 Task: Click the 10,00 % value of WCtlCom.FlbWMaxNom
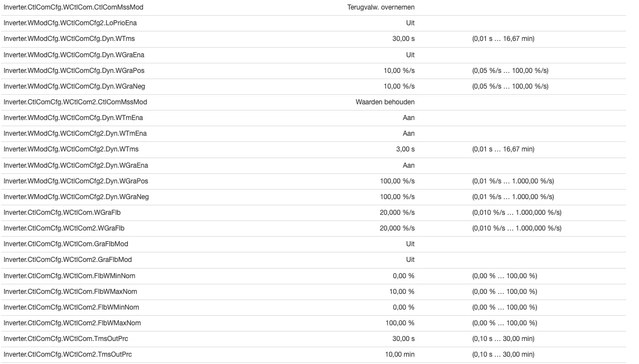click(x=402, y=292)
